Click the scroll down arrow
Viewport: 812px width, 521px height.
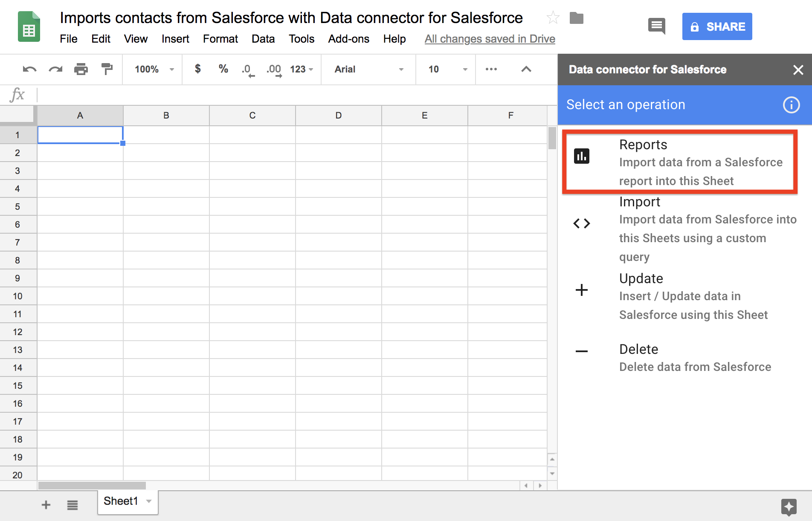click(552, 474)
